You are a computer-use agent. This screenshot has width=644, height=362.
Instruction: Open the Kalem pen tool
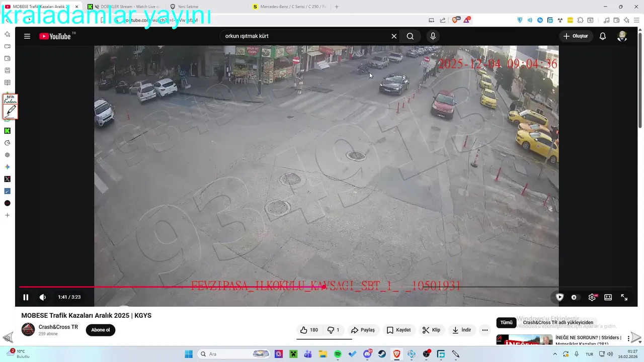tap(10, 107)
